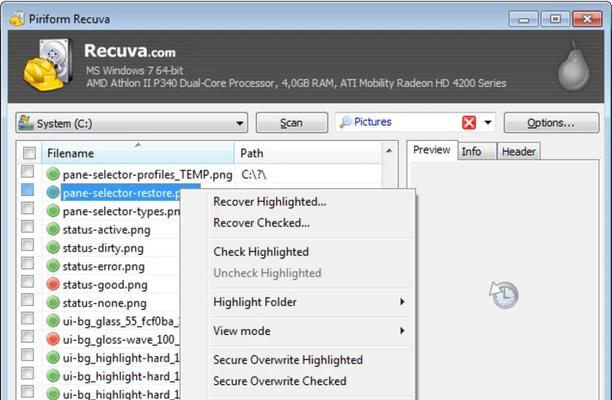The width and height of the screenshot is (612, 400).
Task: Click the Recuva hard drive helmet logo
Action: (48, 66)
